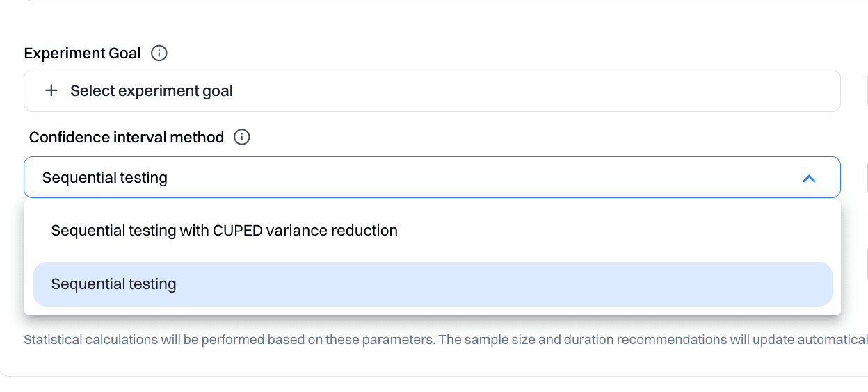This screenshot has width=868, height=392.
Task: Show help for Confidence interval method
Action: click(x=242, y=138)
